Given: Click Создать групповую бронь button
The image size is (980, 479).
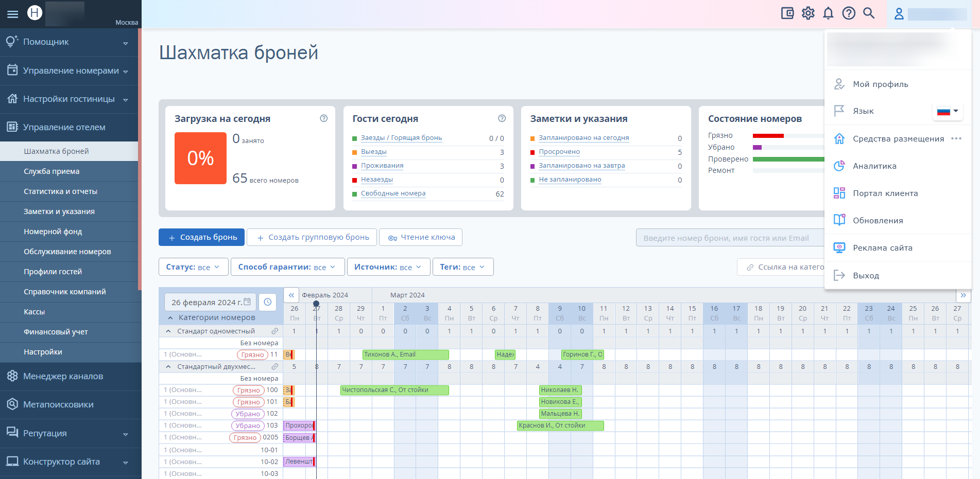Looking at the screenshot, I should pyautogui.click(x=312, y=237).
